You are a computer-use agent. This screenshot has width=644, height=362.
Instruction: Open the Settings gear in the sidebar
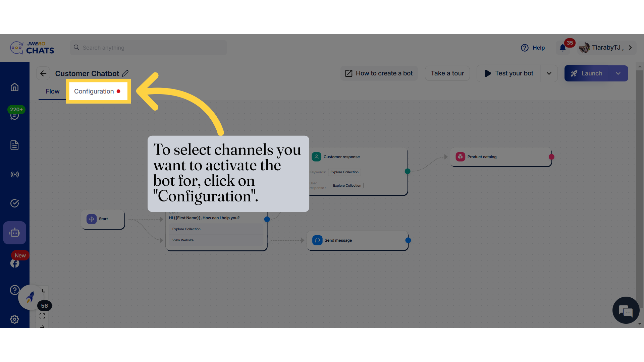pyautogui.click(x=14, y=319)
